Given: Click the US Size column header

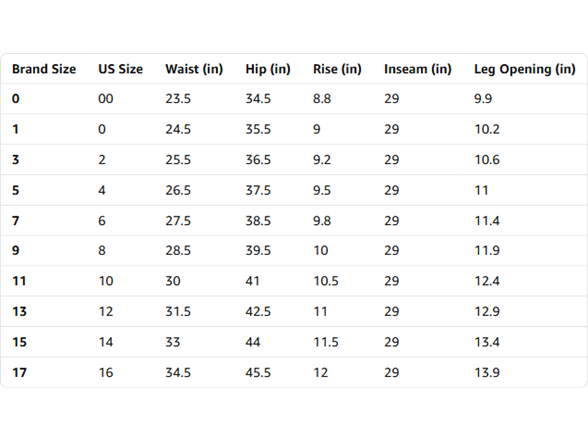Looking at the screenshot, I should (120, 69).
